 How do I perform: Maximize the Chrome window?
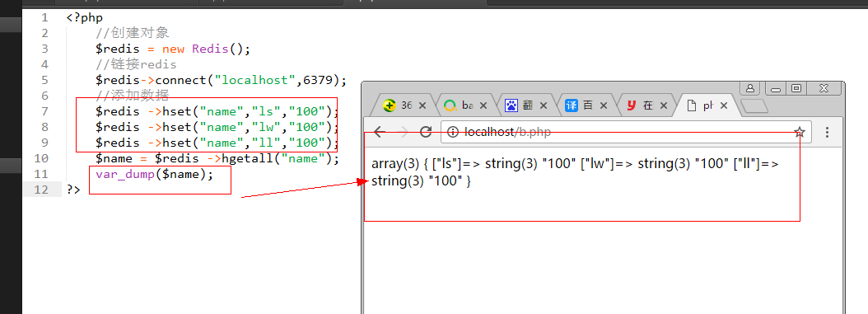coord(796,88)
